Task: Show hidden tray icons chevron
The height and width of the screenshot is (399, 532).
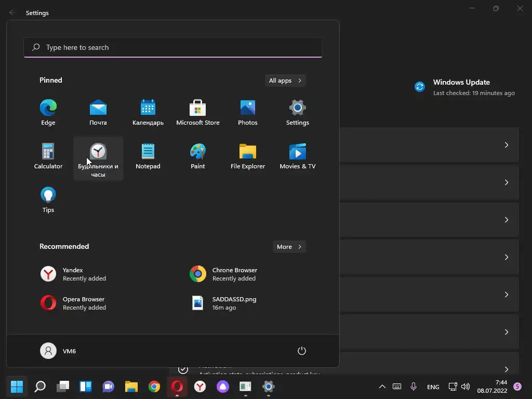Action: coord(382,387)
